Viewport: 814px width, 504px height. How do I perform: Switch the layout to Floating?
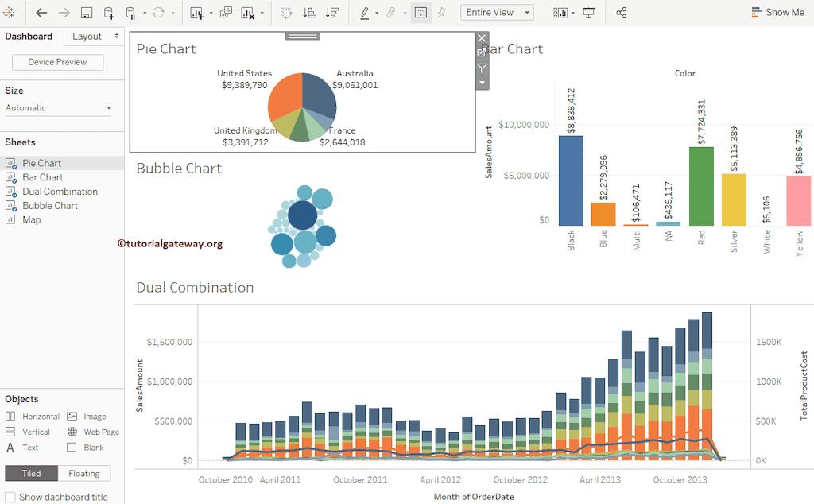[84, 473]
